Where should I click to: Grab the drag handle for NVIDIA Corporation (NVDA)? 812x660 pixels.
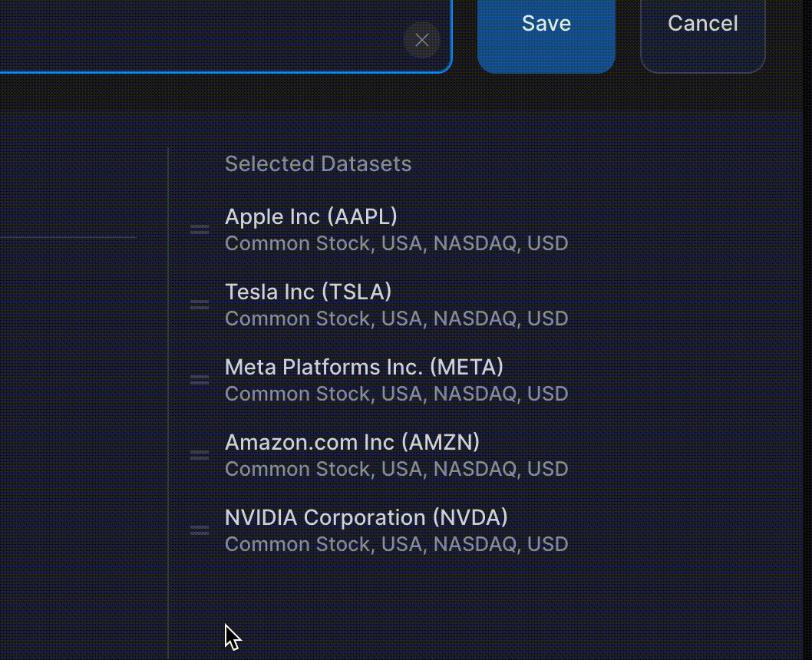(200, 530)
